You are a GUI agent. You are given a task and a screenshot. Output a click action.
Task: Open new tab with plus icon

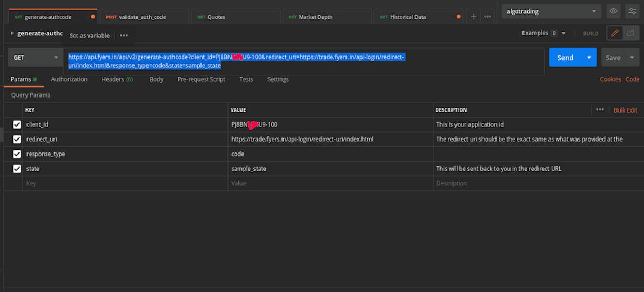point(473,17)
